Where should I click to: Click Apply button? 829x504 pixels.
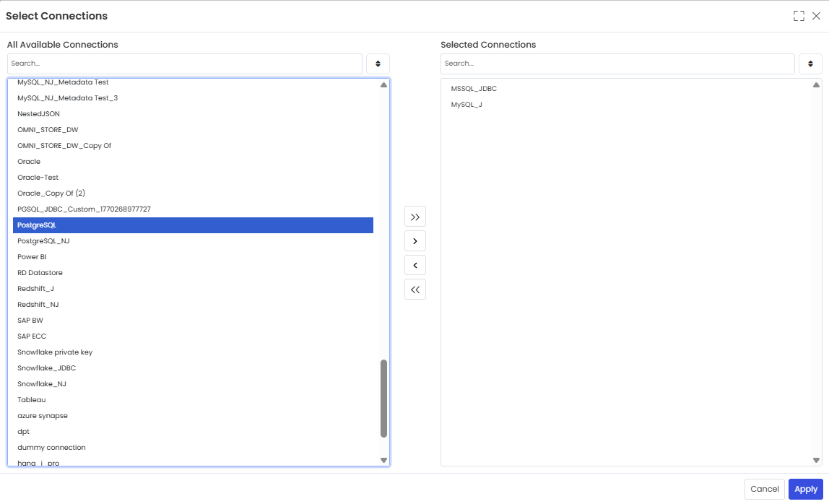click(x=806, y=489)
